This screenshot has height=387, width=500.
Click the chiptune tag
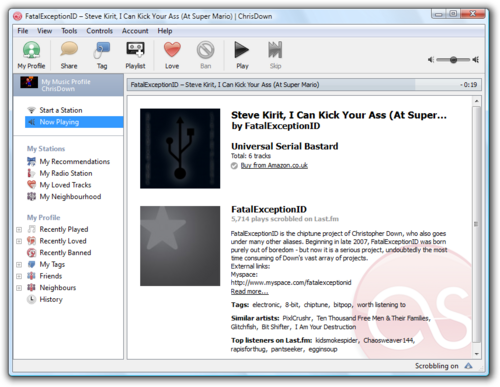tap(316, 305)
